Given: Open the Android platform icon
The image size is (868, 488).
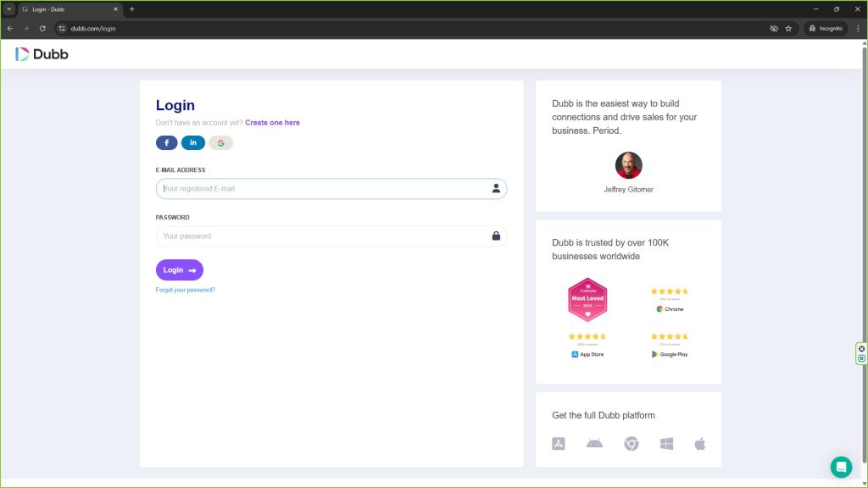Looking at the screenshot, I should tap(594, 443).
